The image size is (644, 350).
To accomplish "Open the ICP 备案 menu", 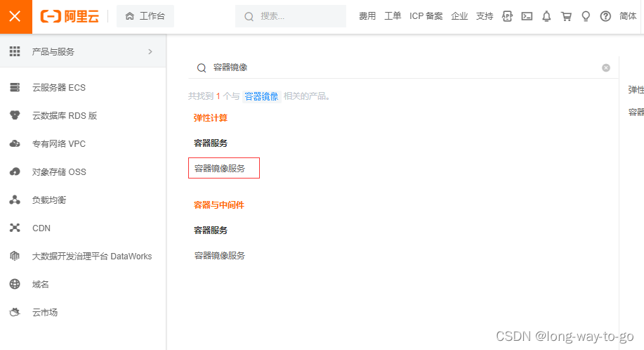I will pyautogui.click(x=426, y=16).
